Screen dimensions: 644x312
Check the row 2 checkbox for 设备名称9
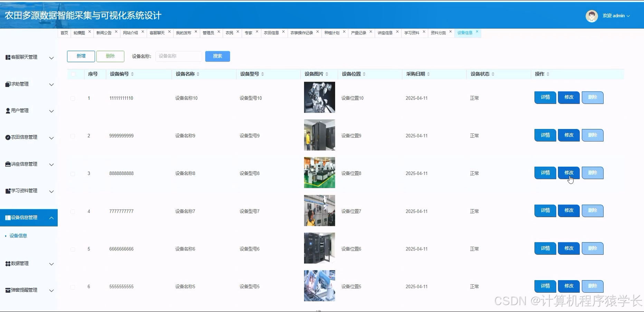coord(73,136)
